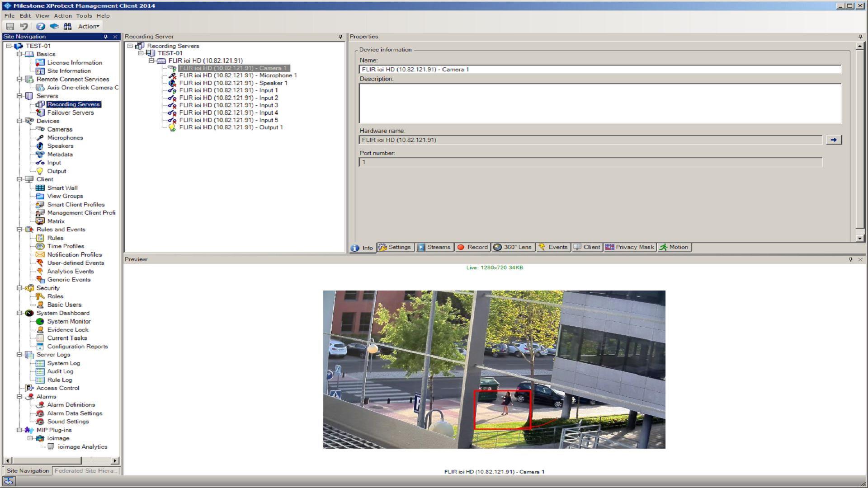Open the Help toolbar icon
The height and width of the screenshot is (488, 868).
(x=41, y=26)
